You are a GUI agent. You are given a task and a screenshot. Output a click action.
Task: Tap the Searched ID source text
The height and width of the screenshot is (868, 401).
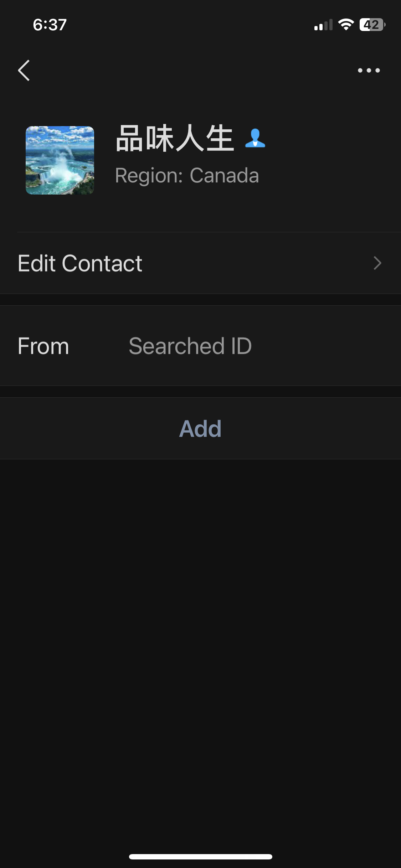[190, 346]
